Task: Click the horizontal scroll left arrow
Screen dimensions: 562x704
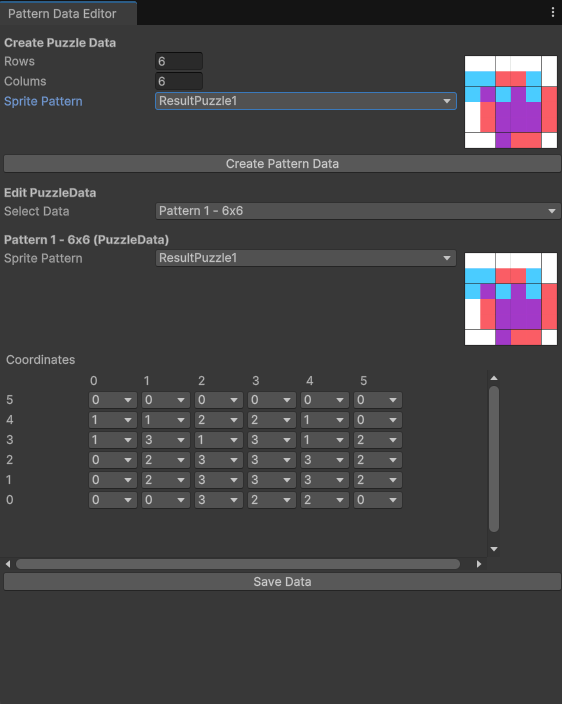Action: (8, 564)
